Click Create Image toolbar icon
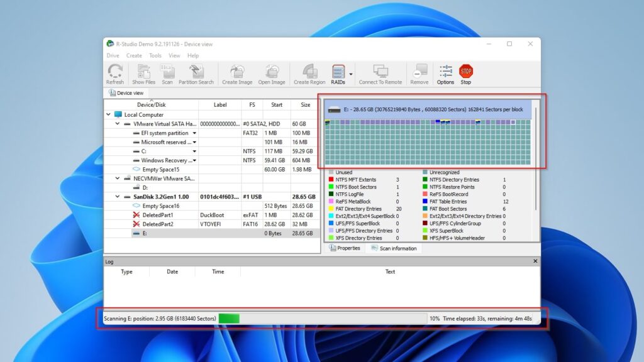Viewport: 644px width, 362px height. point(237,74)
